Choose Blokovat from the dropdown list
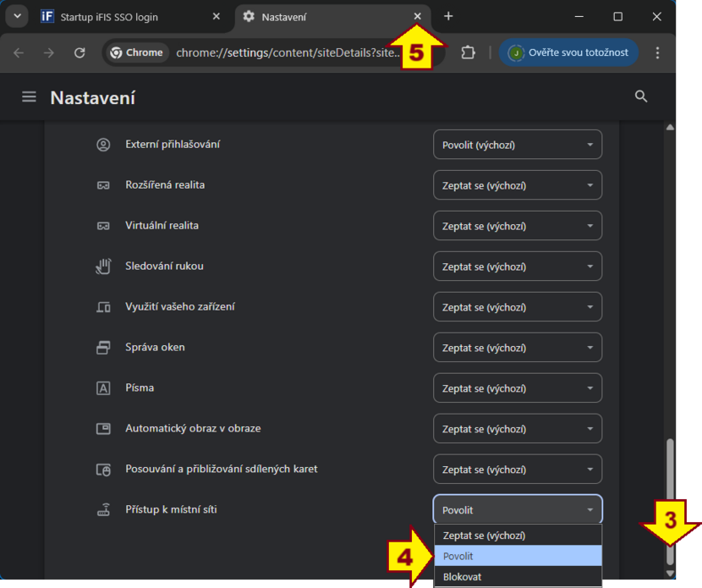The height and width of the screenshot is (588, 702). point(517,577)
